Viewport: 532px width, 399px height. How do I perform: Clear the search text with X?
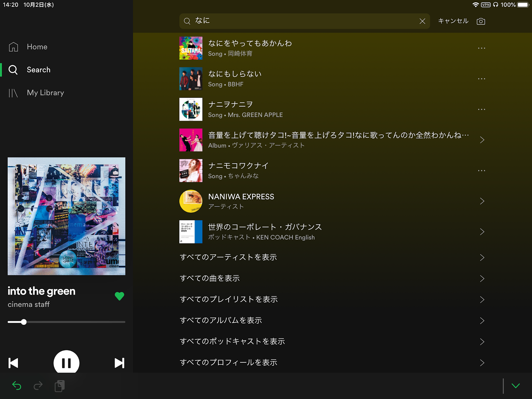pos(422,21)
